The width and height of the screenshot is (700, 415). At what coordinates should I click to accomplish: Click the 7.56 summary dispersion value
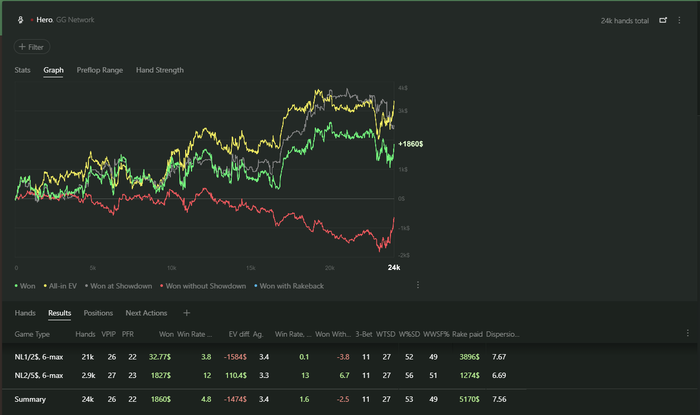click(499, 399)
